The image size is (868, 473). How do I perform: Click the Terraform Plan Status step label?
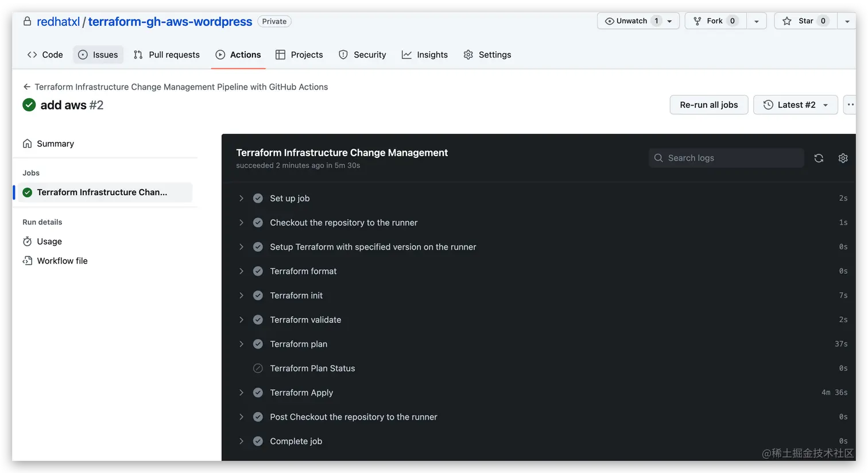(312, 369)
